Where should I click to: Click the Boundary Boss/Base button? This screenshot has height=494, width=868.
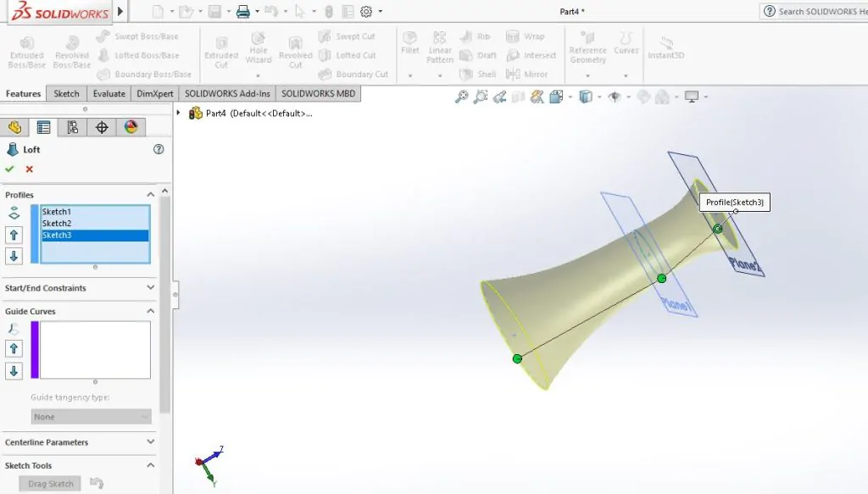(x=144, y=74)
